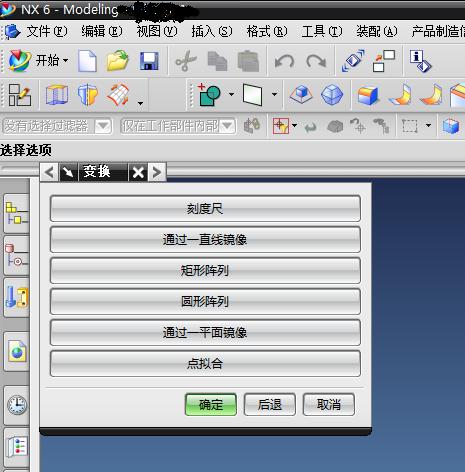Click the Internet Explorer page sidebar icon
The image size is (465, 472).
click(17, 351)
